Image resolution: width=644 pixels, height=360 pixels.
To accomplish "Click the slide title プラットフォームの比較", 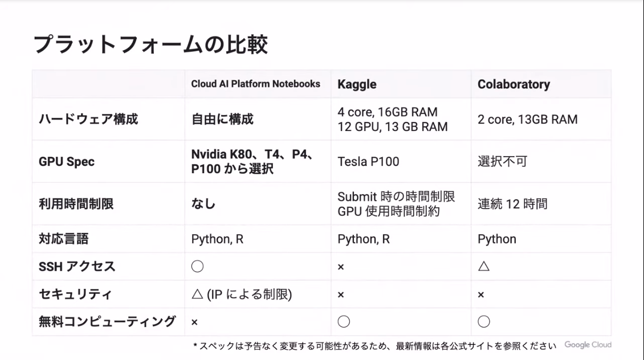I will (150, 44).
